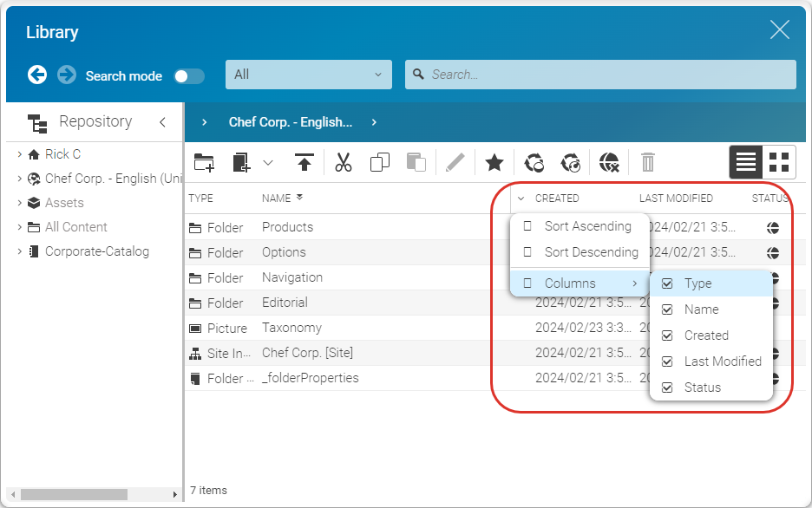812x508 pixels.
Task: Choose Sort Ascending from the menu
Action: coord(587,226)
